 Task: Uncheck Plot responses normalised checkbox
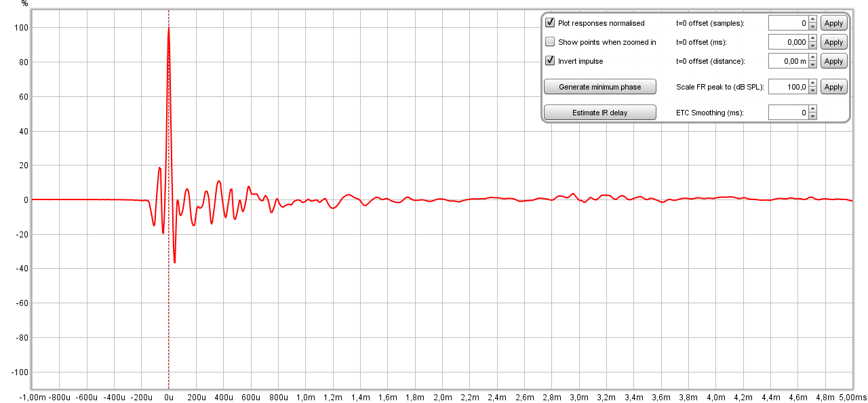point(550,23)
